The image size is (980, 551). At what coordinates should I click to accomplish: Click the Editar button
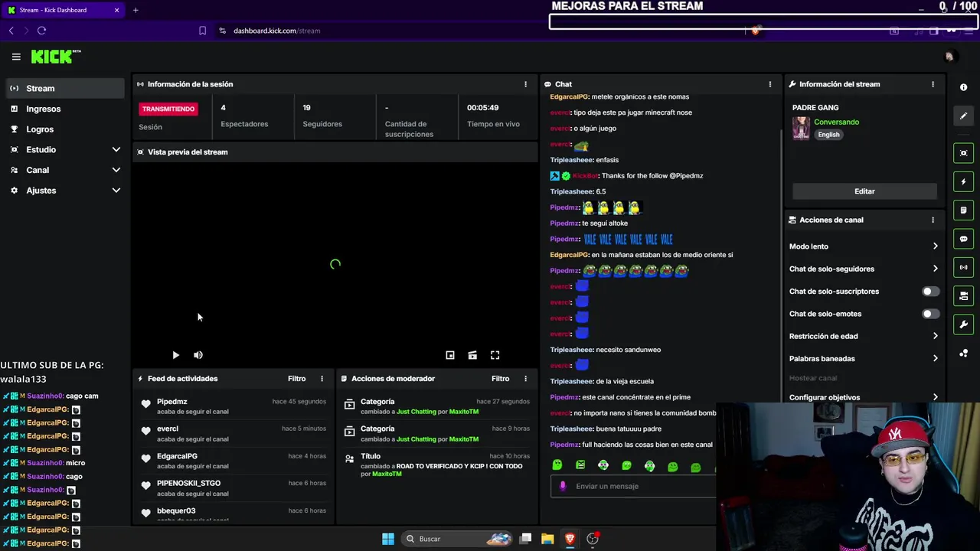point(864,191)
